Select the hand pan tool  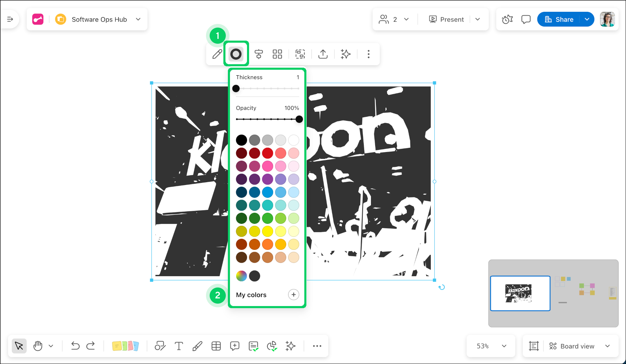coord(38,346)
